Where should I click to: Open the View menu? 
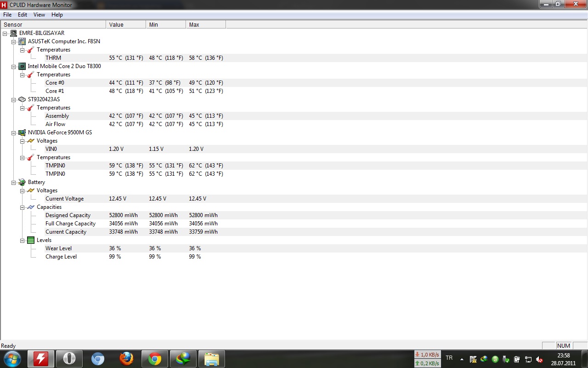[x=40, y=15]
